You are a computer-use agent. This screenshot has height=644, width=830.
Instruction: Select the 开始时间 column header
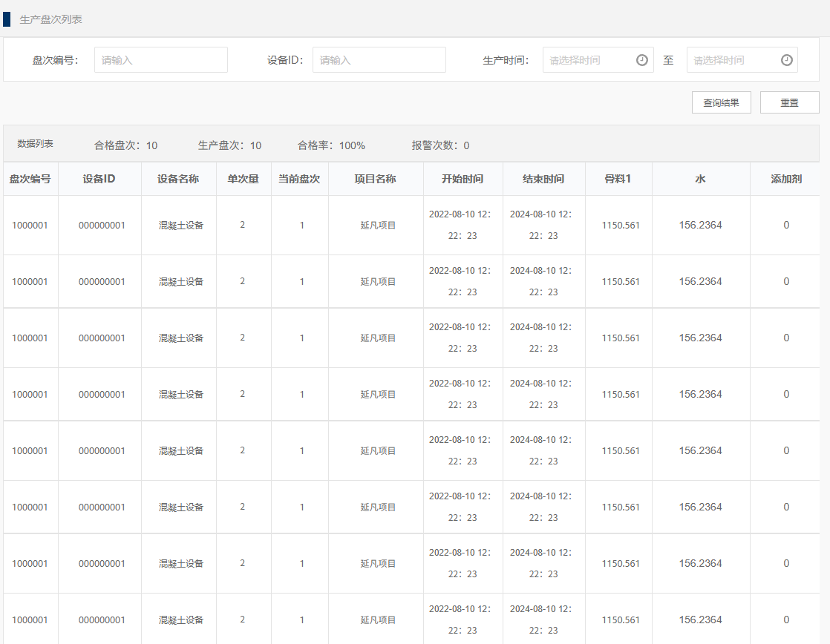pos(463,179)
